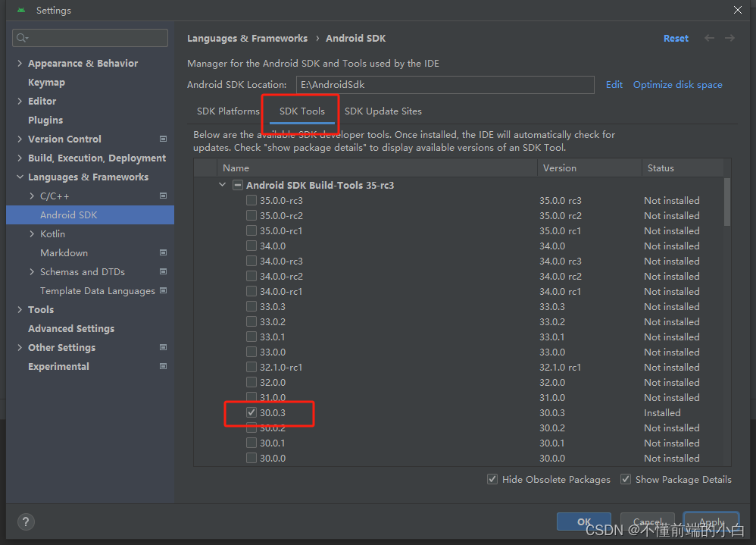756x545 pixels.
Task: Open the Markdown settings page
Action: [64, 252]
